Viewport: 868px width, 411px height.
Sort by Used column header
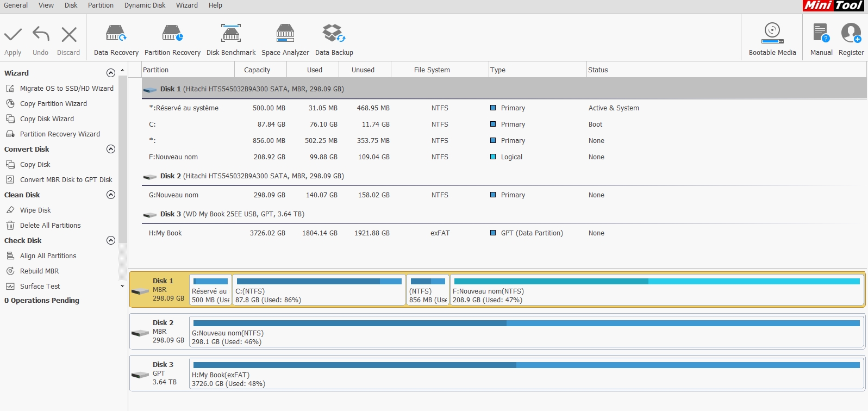point(313,70)
